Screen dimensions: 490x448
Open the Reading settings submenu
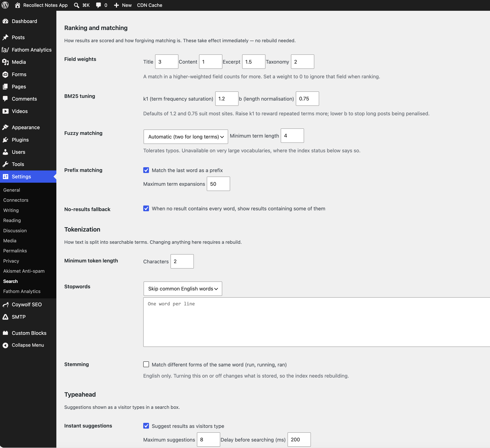tap(12, 220)
